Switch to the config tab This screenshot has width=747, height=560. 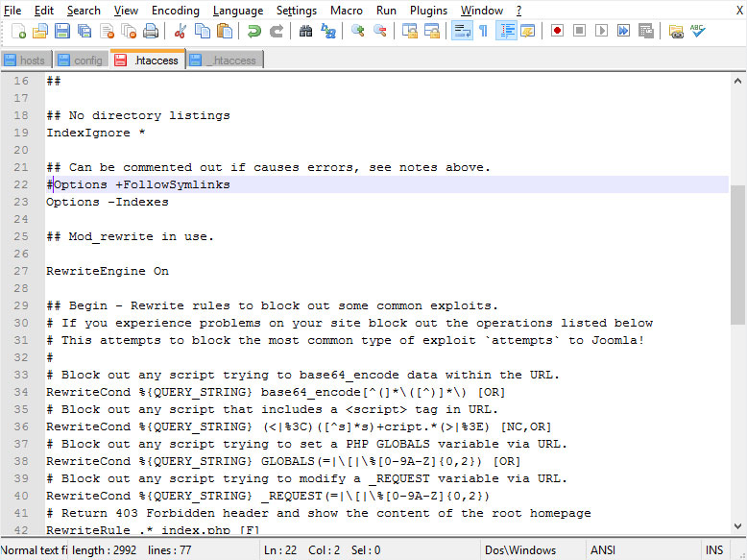(x=82, y=61)
